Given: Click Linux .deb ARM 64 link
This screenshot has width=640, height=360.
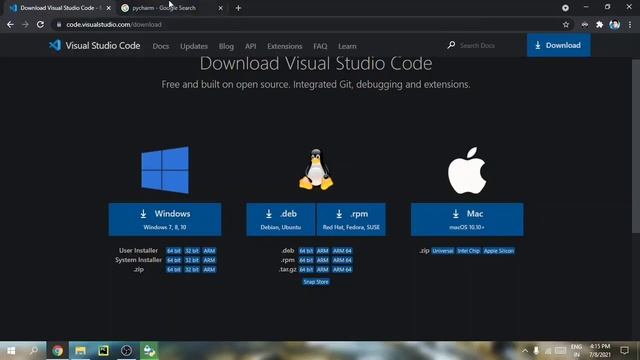Looking at the screenshot, I should click(342, 251).
